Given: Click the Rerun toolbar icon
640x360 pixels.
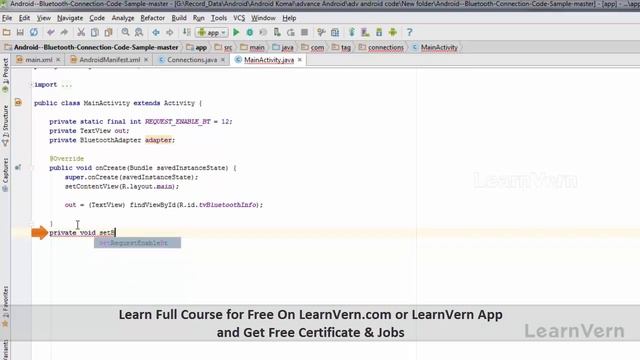Looking at the screenshot, I should [291, 32].
